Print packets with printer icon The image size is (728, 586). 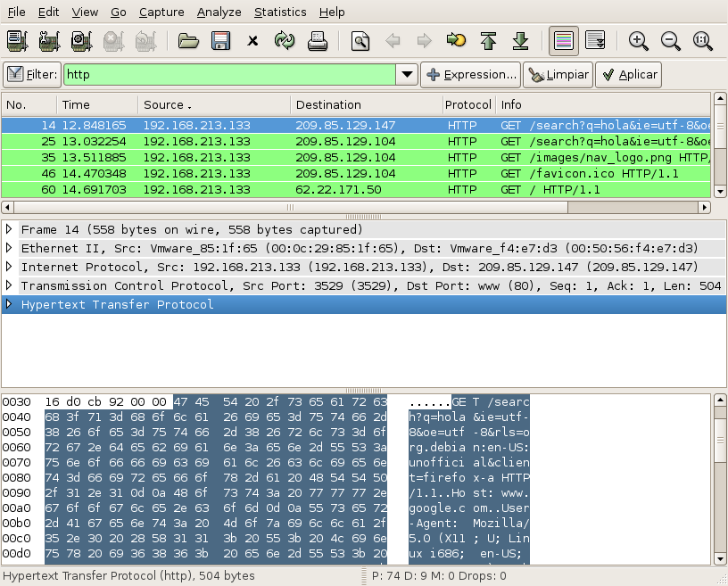(317, 41)
